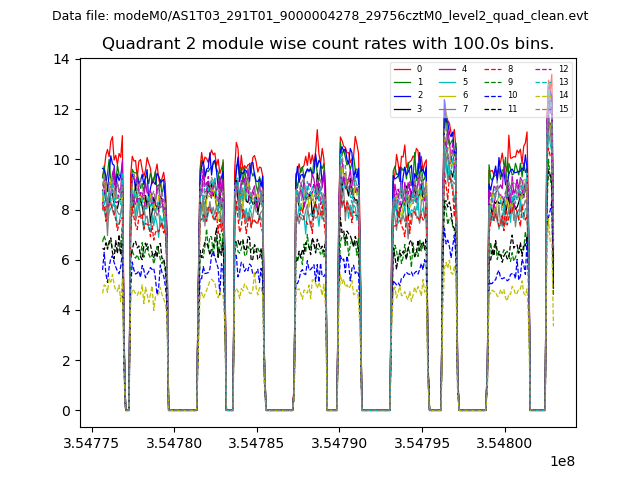Click the data file path text at top

click(x=320, y=16)
